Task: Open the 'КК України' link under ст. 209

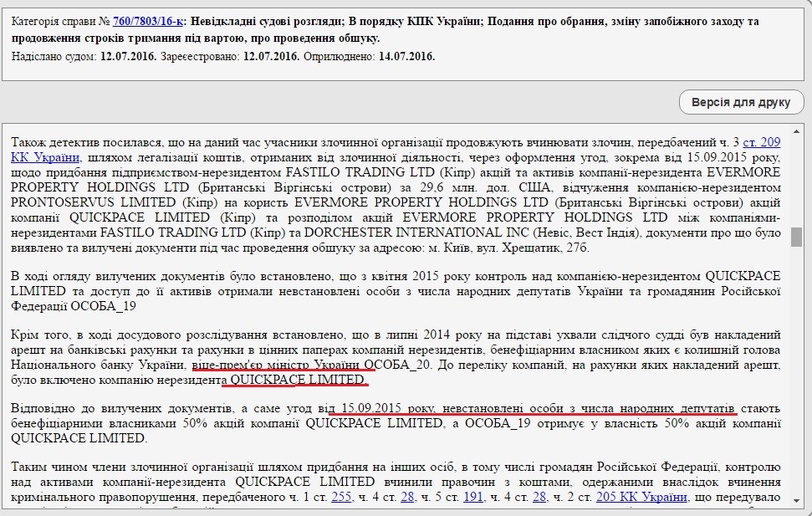Action: click(45, 157)
